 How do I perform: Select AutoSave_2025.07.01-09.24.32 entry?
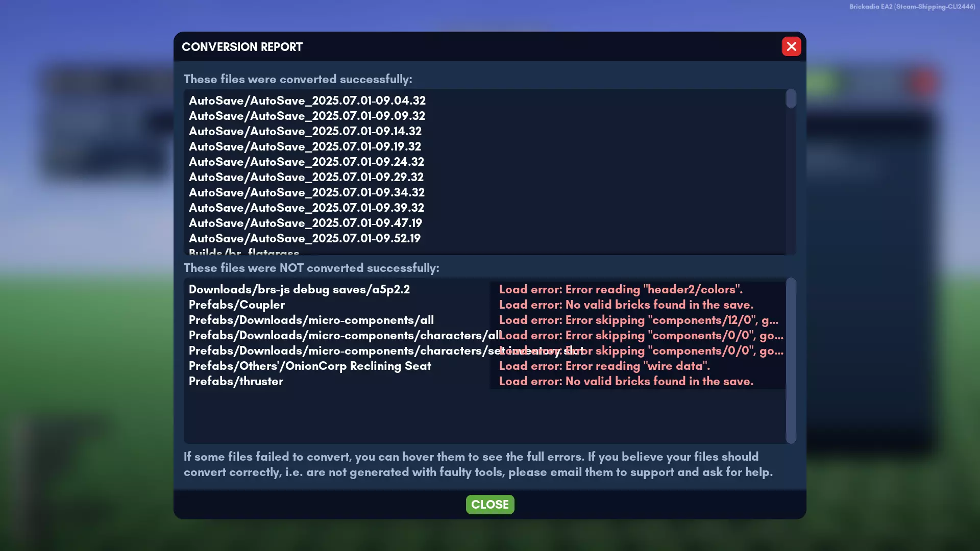306,162
